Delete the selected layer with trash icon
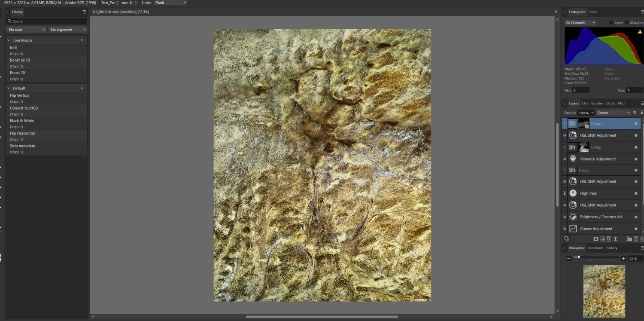This screenshot has height=321, width=644. (x=642, y=239)
